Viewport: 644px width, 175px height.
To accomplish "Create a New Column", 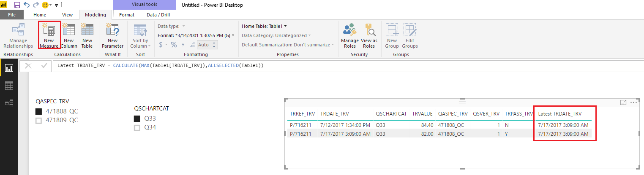I will pos(68,36).
